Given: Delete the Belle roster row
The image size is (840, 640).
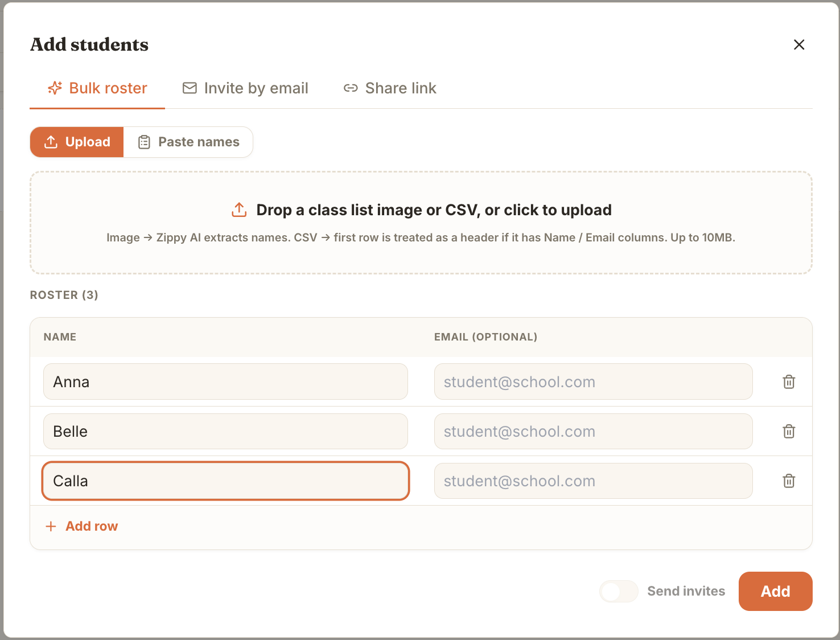Looking at the screenshot, I should tap(789, 431).
